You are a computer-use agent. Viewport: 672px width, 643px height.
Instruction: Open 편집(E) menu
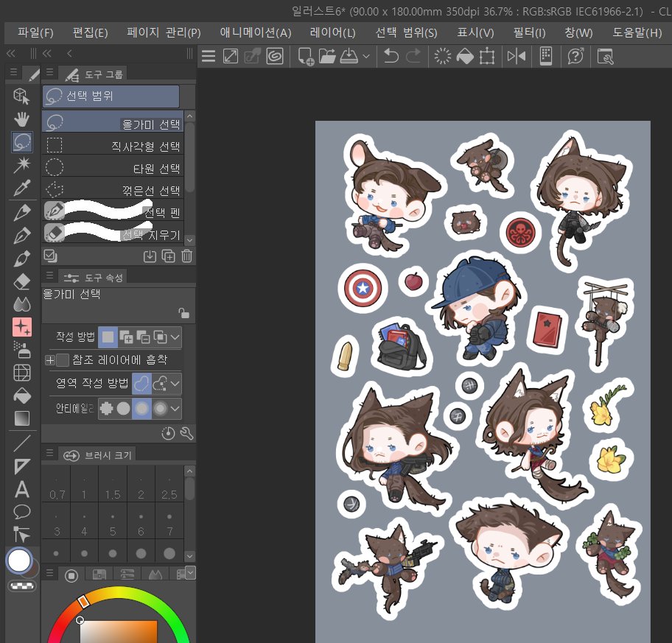coord(90,32)
